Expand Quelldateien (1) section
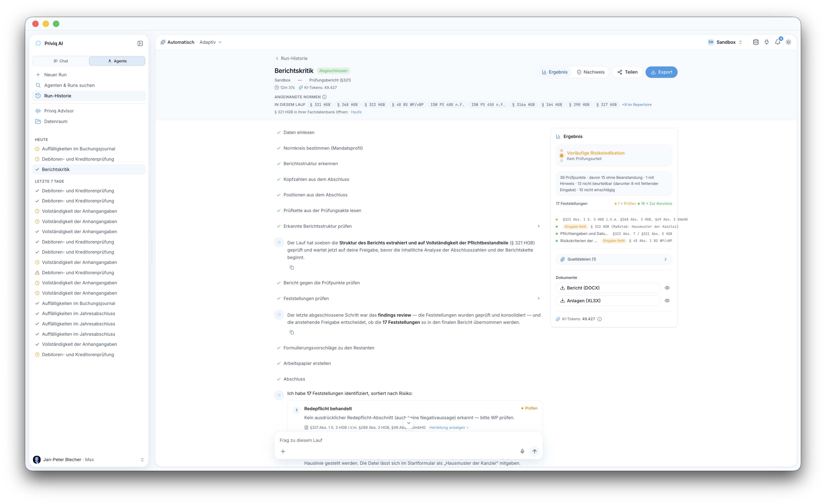The width and height of the screenshot is (826, 504). coord(614,259)
